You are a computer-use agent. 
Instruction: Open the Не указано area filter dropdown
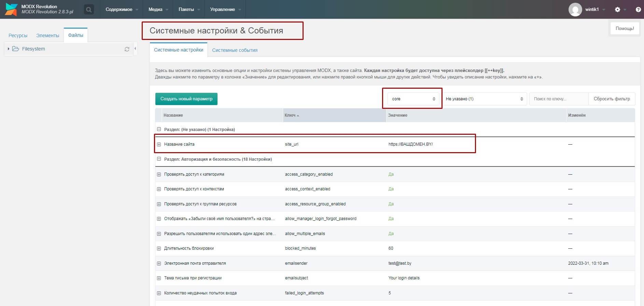[x=484, y=99]
